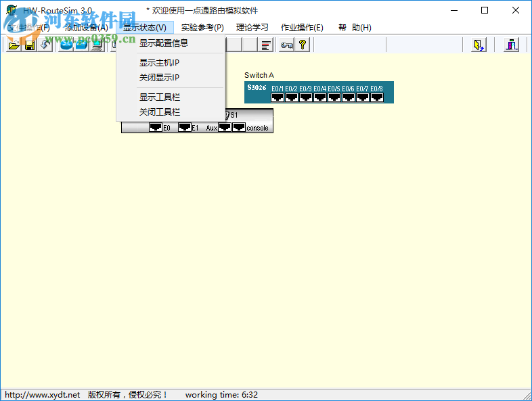Click the key toolbar icon
The width and height of the screenshot is (532, 401).
coord(287,45)
